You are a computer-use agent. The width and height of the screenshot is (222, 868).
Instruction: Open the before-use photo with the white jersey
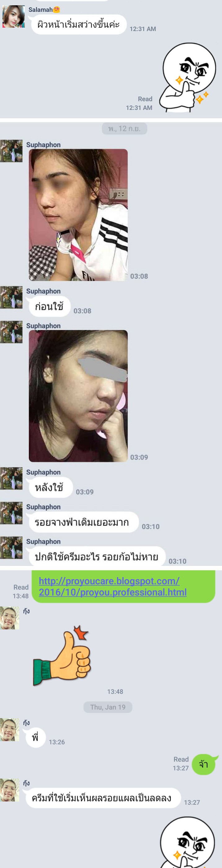tap(78, 215)
